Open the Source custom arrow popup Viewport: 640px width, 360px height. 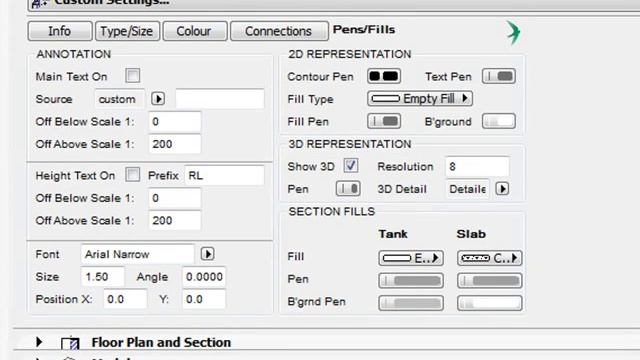point(158,99)
